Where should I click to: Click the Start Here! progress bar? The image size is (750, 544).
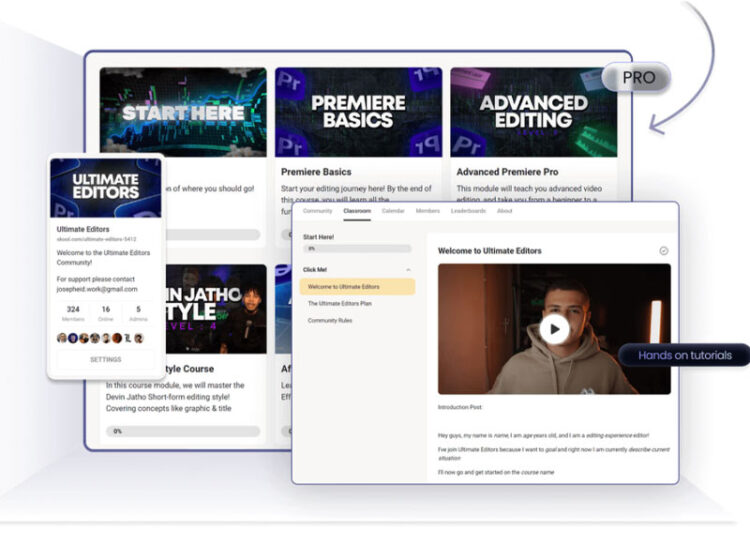pyautogui.click(x=357, y=249)
